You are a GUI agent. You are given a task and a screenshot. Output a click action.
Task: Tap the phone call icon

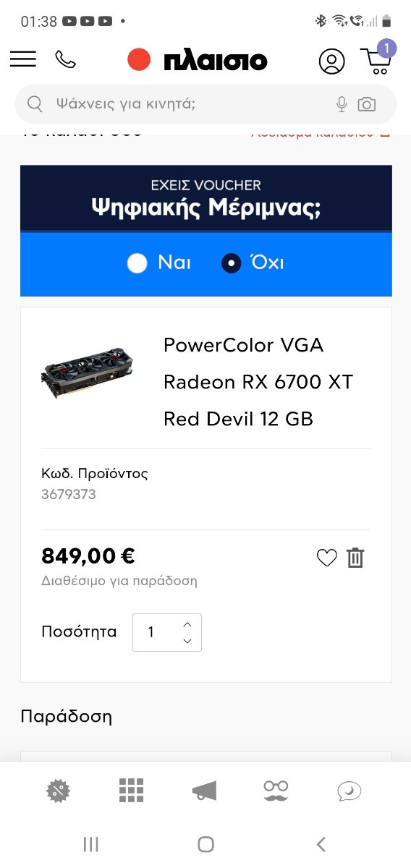pyautogui.click(x=65, y=59)
